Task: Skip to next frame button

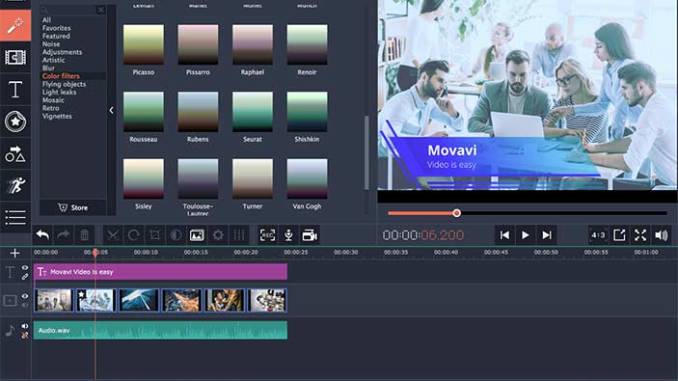Action: pyautogui.click(x=547, y=235)
